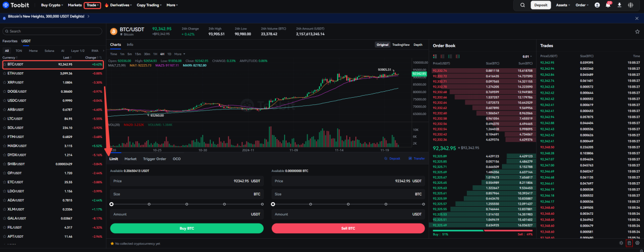
Task: Open the notifications bell icon
Action: [x=608, y=5]
